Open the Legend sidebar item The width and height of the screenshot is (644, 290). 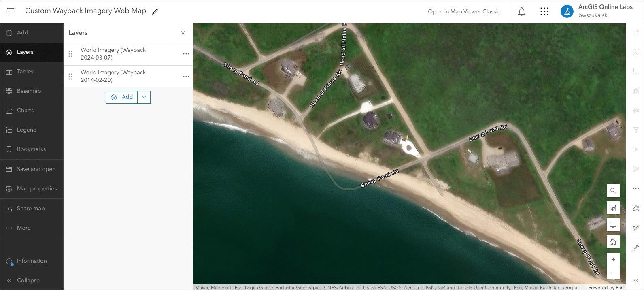[x=32, y=130]
